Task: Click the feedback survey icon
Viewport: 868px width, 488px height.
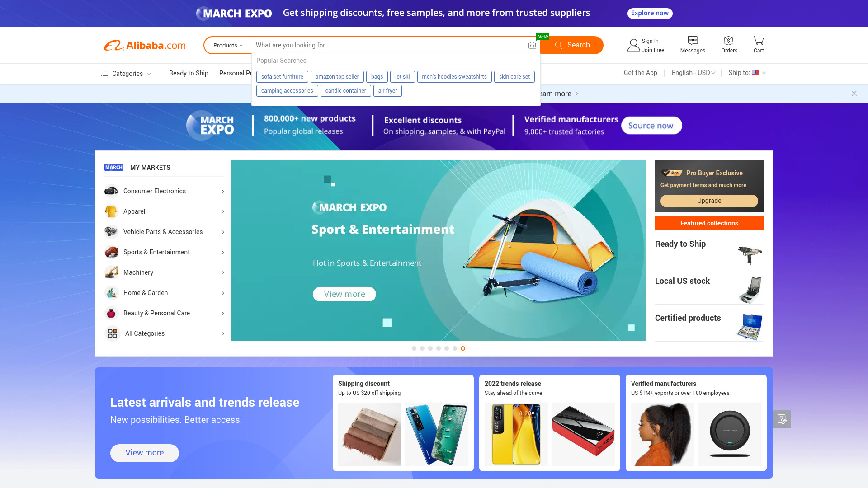Action: coord(782,419)
